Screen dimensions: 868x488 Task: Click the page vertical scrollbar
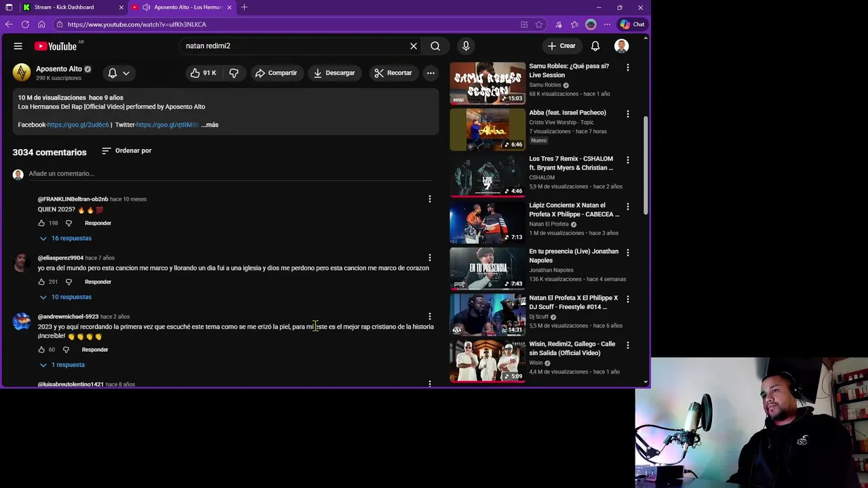(646, 166)
